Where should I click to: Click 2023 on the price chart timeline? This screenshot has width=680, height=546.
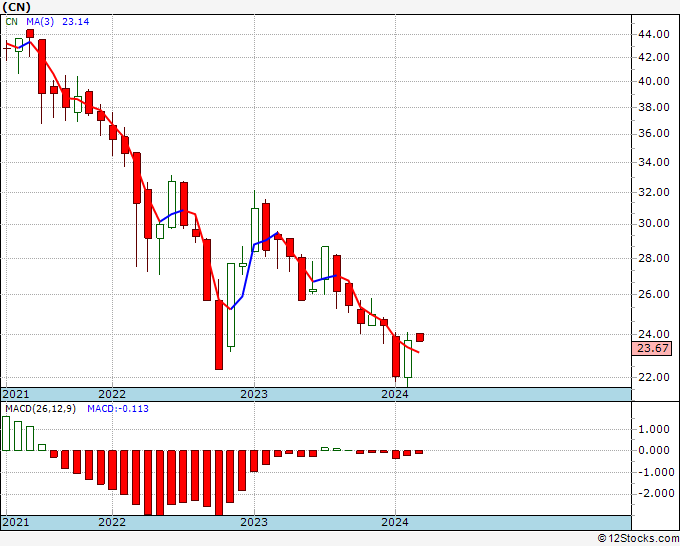254,394
